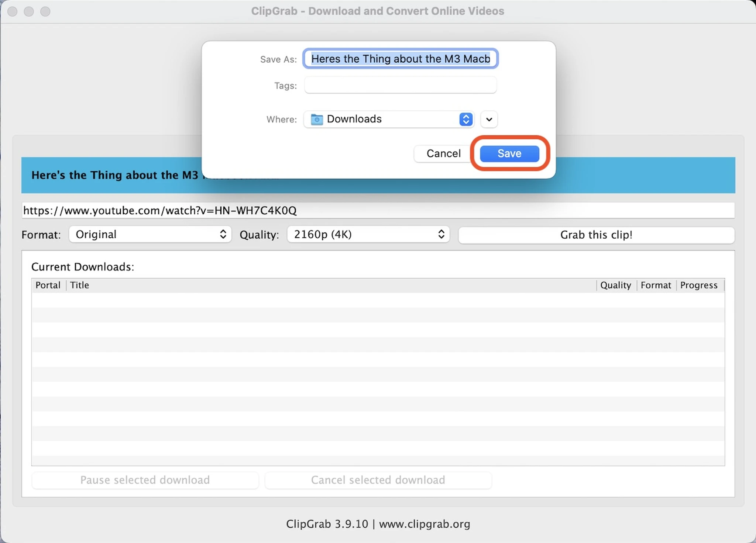Screen dimensions: 756x543
Task: Click the Format label text
Action: click(41, 235)
